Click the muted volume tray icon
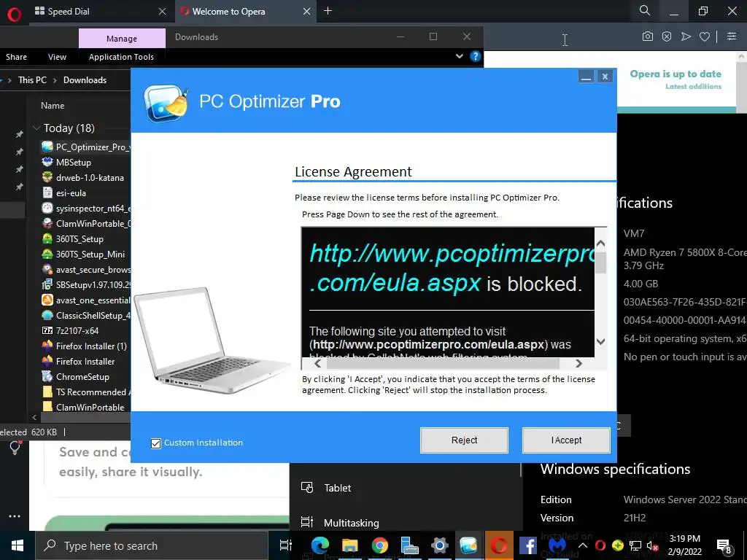The height and width of the screenshot is (560, 747). 653,545
